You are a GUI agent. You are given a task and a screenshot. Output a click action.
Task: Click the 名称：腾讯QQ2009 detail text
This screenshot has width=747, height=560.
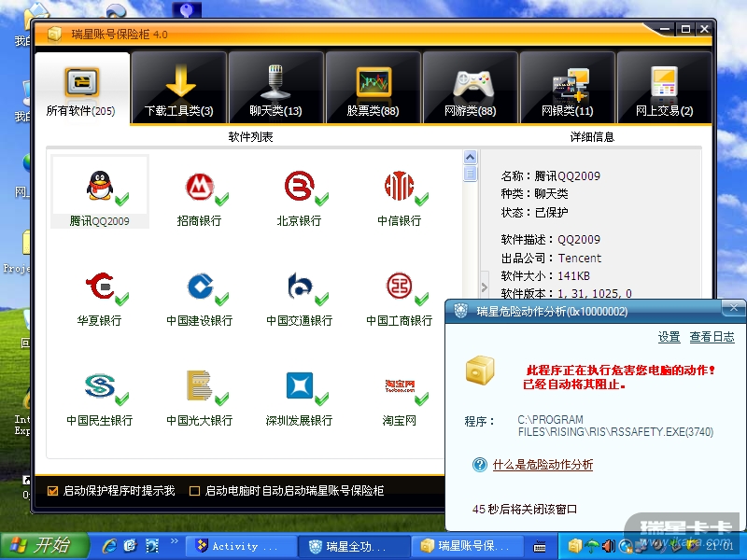(550, 176)
